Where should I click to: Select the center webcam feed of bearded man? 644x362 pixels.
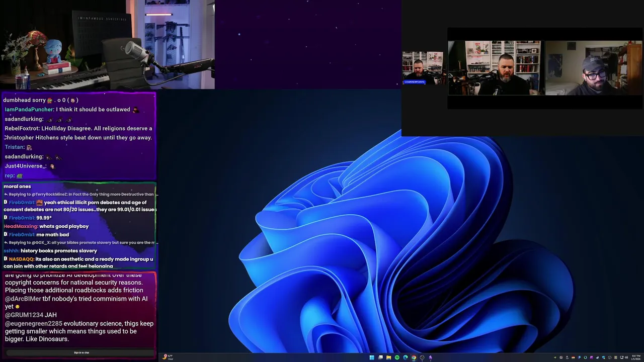point(495,68)
